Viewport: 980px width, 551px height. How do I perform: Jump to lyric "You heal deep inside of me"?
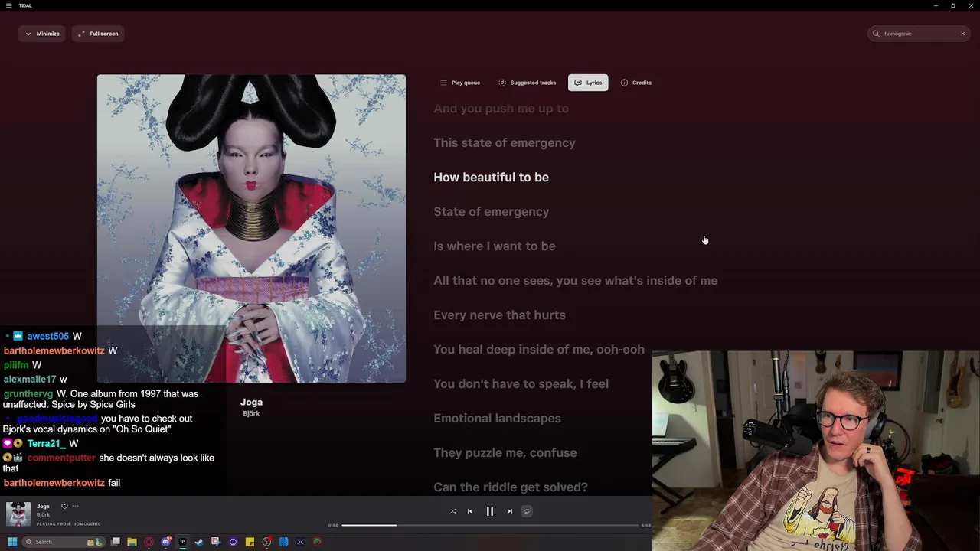click(x=539, y=349)
